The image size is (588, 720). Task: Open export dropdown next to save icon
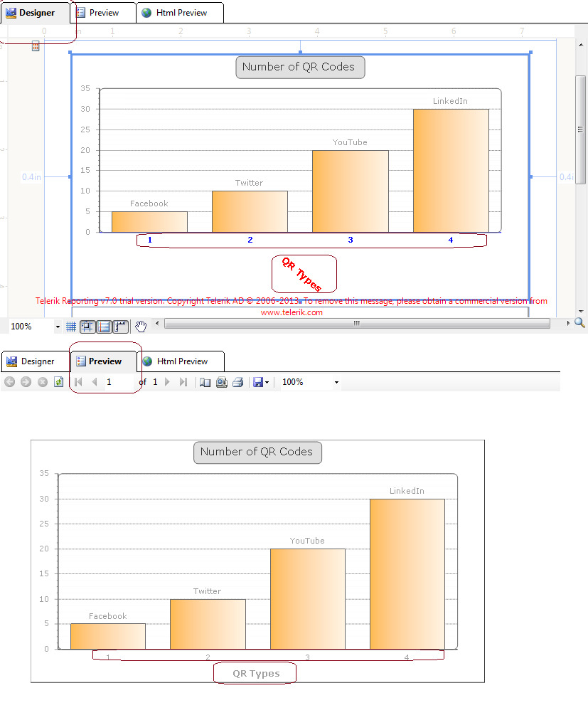[267, 382]
